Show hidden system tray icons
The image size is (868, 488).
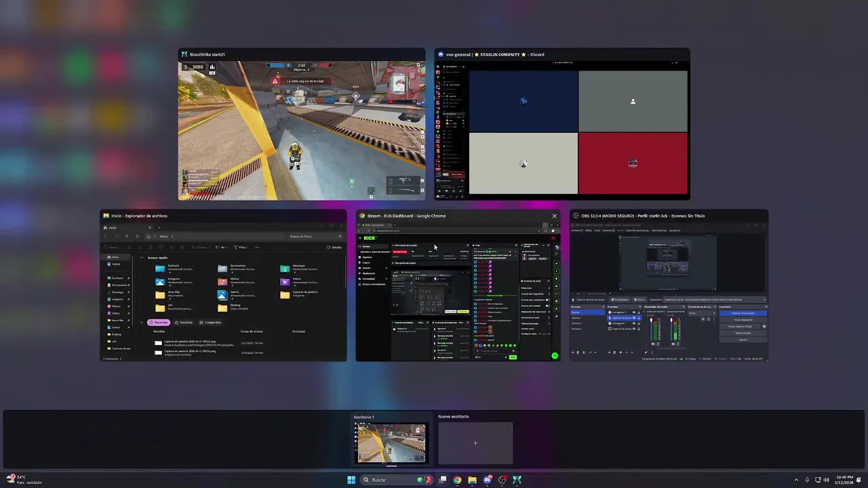796,480
